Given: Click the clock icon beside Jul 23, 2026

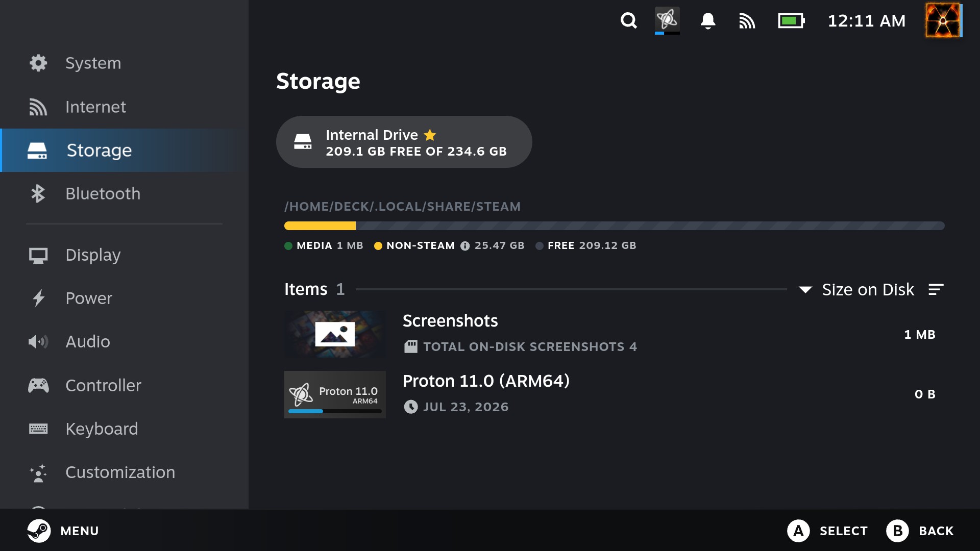Looking at the screenshot, I should pyautogui.click(x=410, y=407).
